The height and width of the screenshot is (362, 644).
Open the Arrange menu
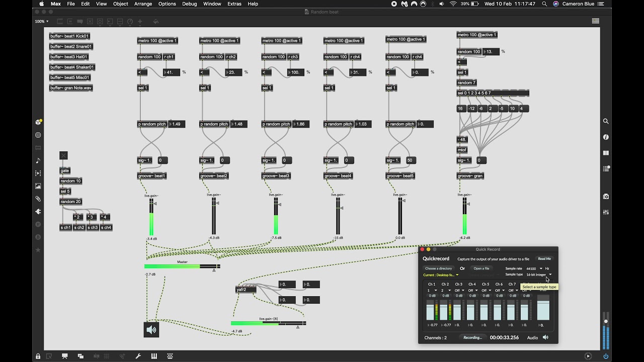click(143, 4)
